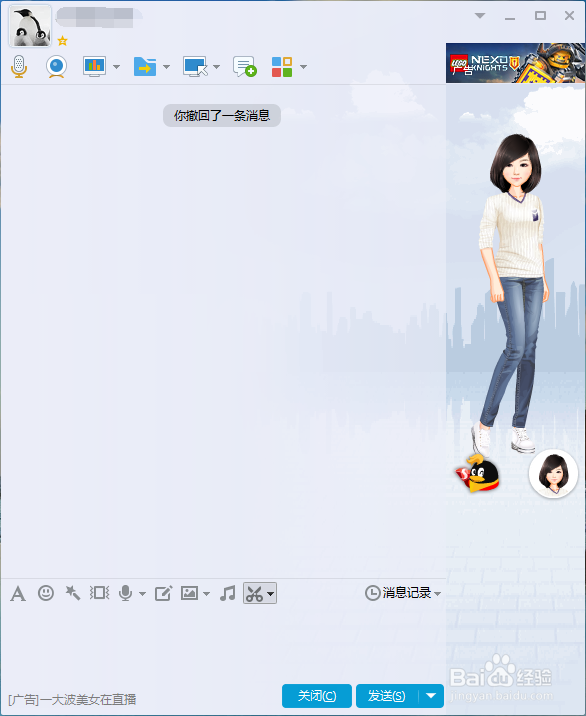Start a video call with webcam icon
The height and width of the screenshot is (716, 586).
56,67
